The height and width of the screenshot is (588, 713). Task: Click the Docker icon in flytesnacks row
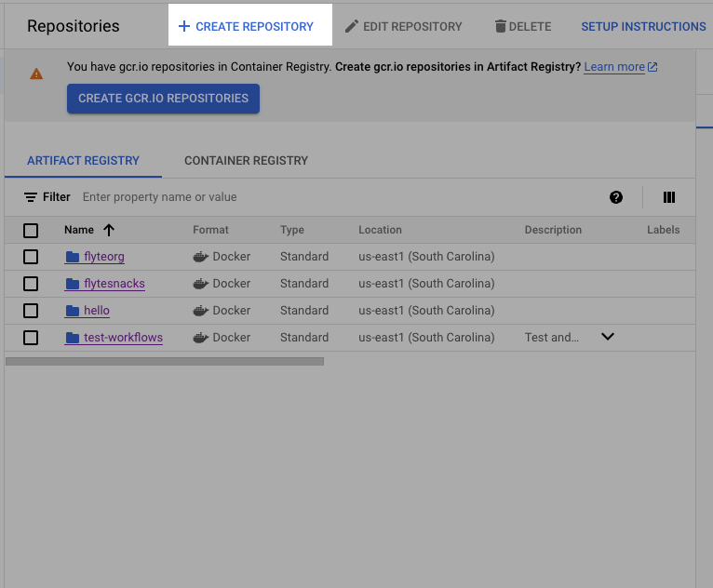[x=200, y=284]
